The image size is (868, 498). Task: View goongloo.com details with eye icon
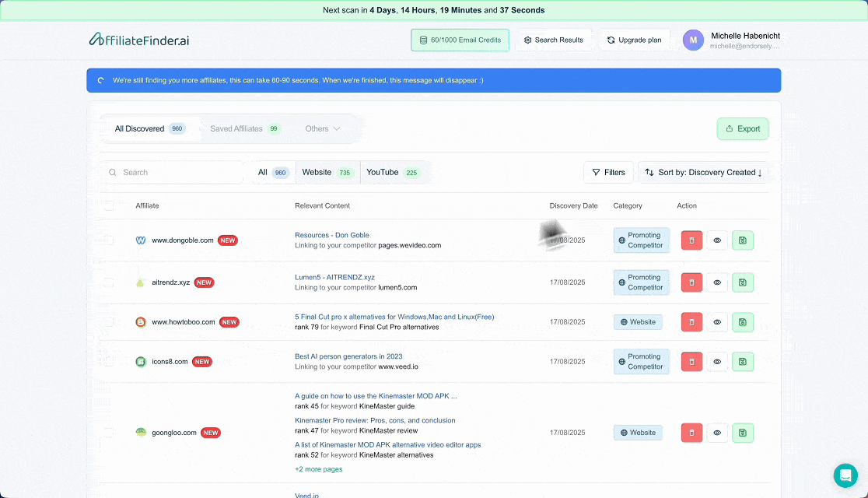717,433
